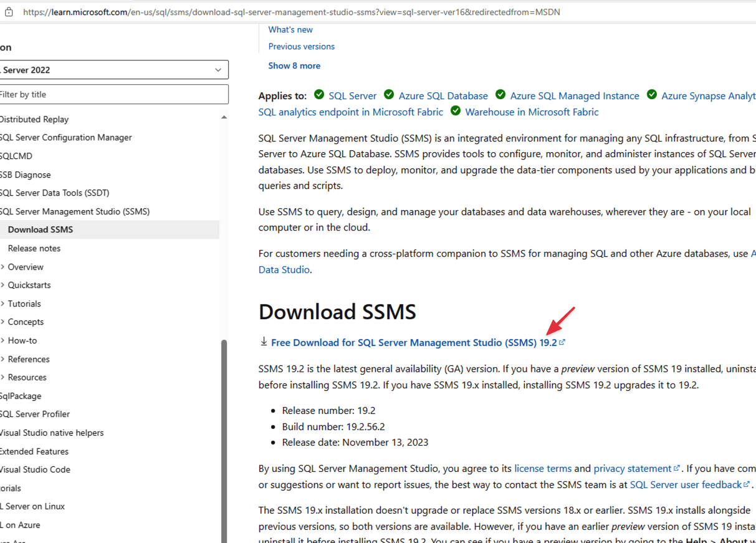Viewport: 756px width, 543px height.
Task: Click the Filter by title input field
Action: (x=113, y=95)
